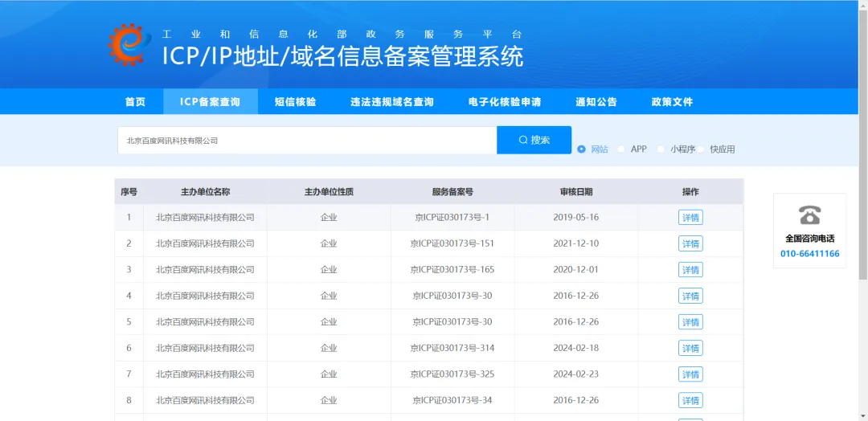Show 详情 for record 京ICP证030173号-314
The image size is (868, 421).
click(690, 348)
